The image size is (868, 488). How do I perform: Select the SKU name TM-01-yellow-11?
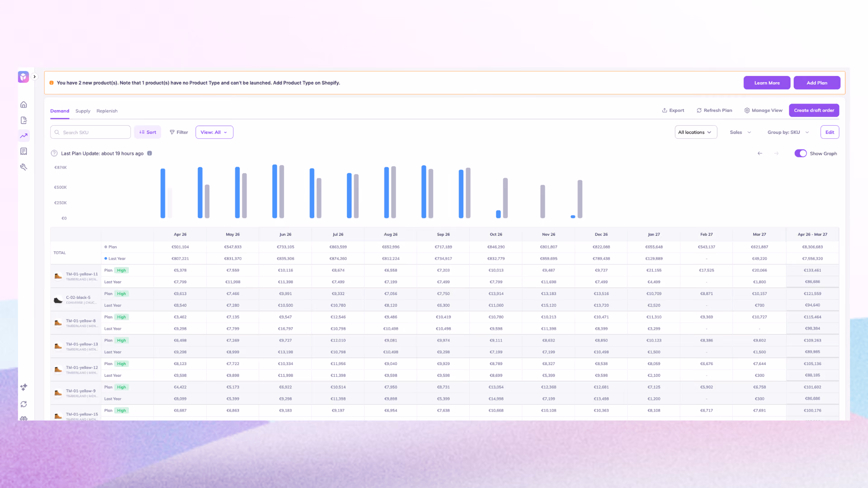pyautogui.click(x=82, y=274)
